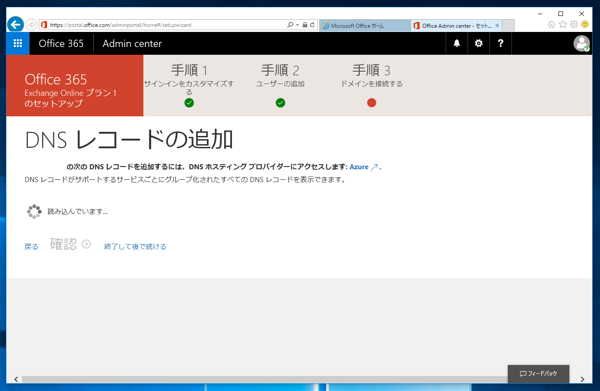Click the horizontal scrollbar track
Screen dimensions: 600x391
point(264,379)
